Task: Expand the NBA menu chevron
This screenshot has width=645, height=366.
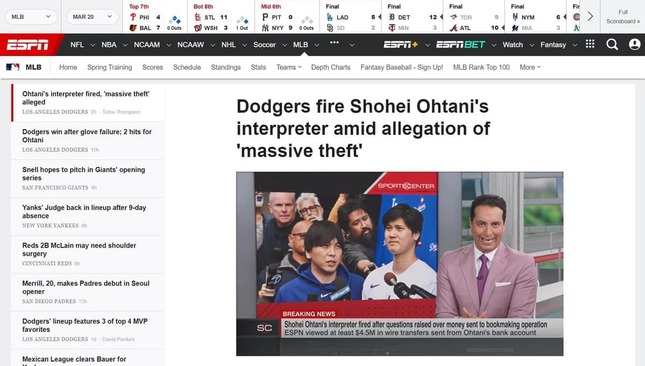Action: (125, 45)
